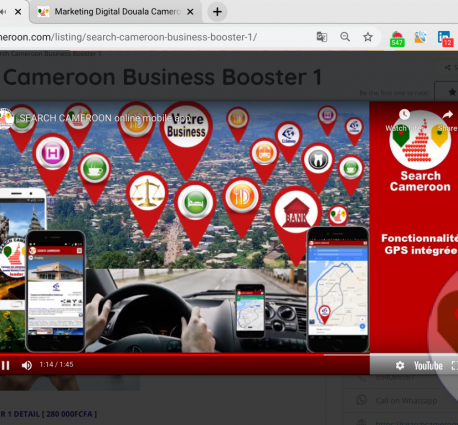The width and height of the screenshot is (458, 425).
Task: Mute the video volume speaker icon
Action: click(27, 366)
